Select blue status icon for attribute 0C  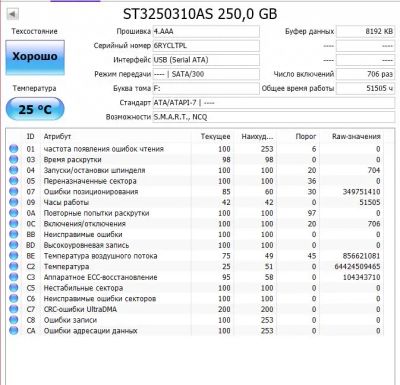pos(14,223)
